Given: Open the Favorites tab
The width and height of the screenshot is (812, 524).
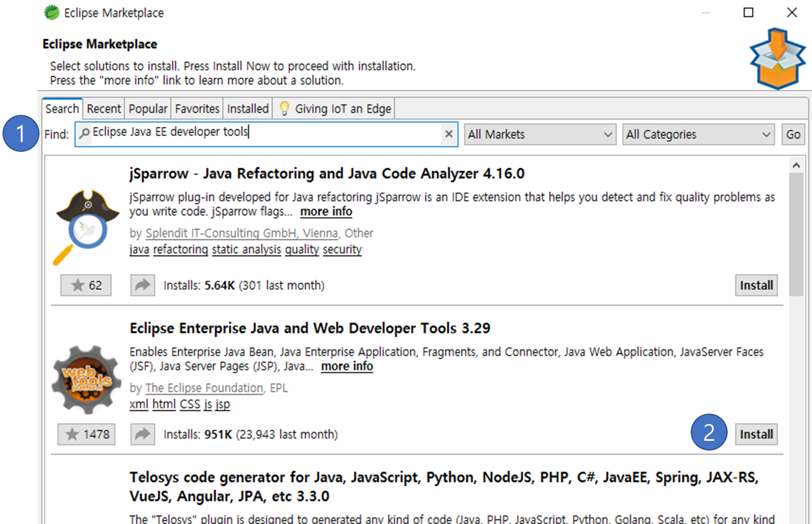Looking at the screenshot, I should coord(197,109).
